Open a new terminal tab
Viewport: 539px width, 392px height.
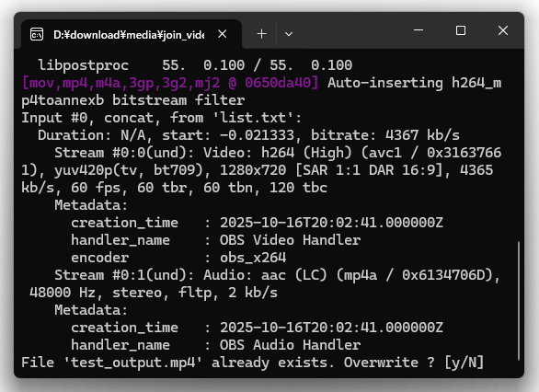[x=261, y=34]
